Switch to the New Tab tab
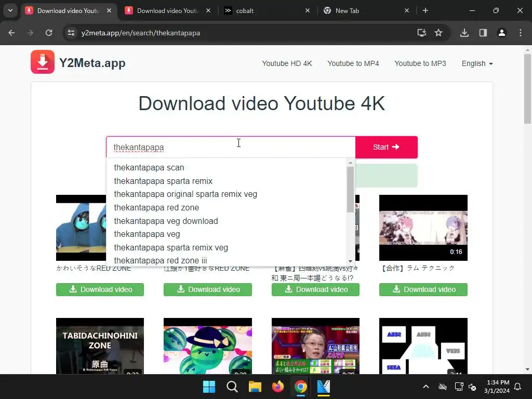This screenshot has height=399, width=532. point(366,10)
